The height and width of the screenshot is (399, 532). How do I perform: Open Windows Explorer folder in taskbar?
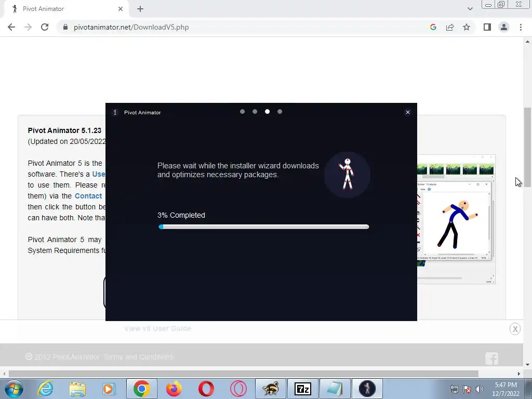[77, 389]
